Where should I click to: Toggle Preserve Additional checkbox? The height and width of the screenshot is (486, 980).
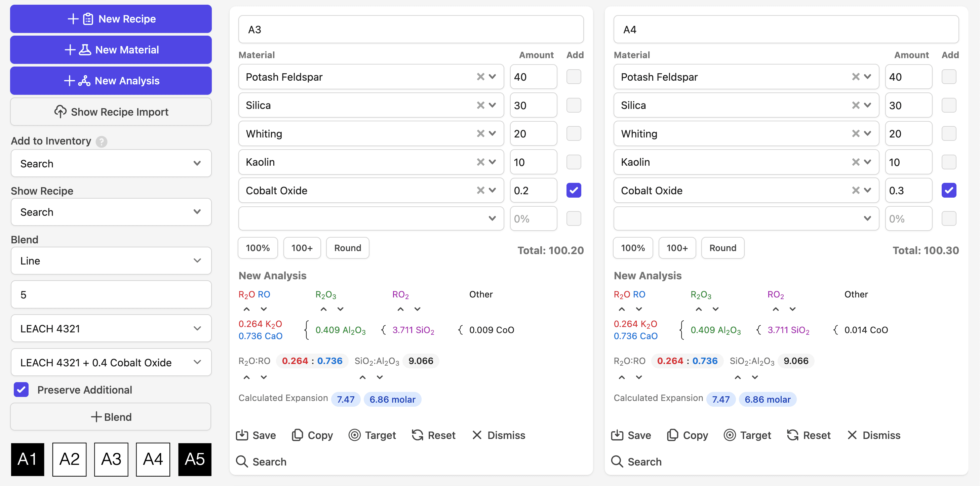21,390
